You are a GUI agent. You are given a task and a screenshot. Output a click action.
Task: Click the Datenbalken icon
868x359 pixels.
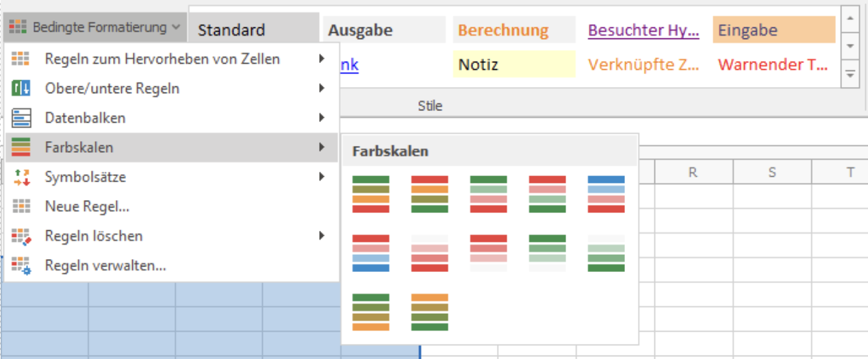21,118
